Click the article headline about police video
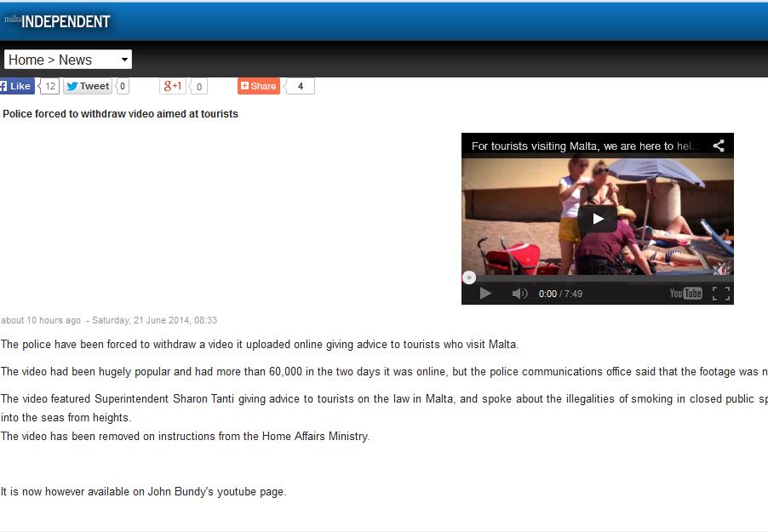Image resolution: width=768 pixels, height=532 pixels. (120, 114)
